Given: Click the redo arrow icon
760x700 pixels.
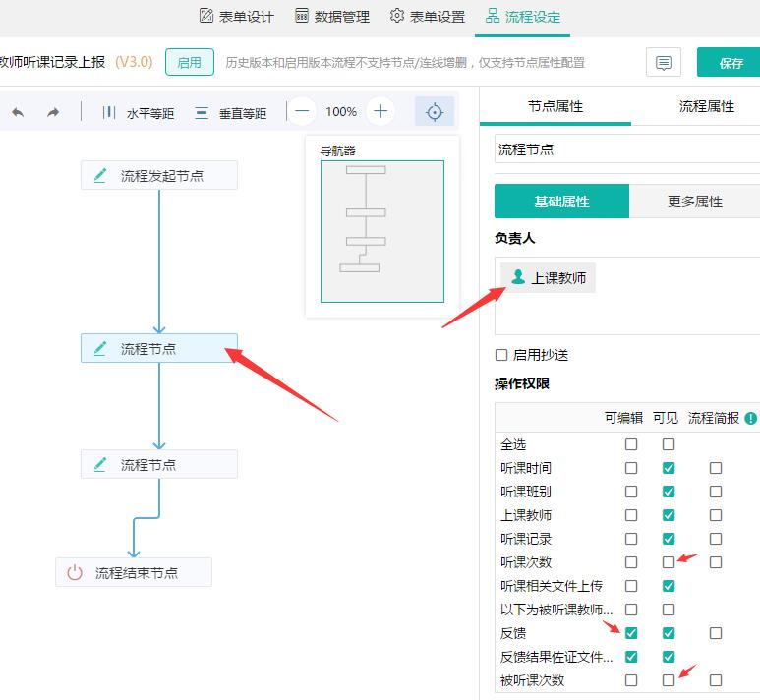Looking at the screenshot, I should click(53, 112).
